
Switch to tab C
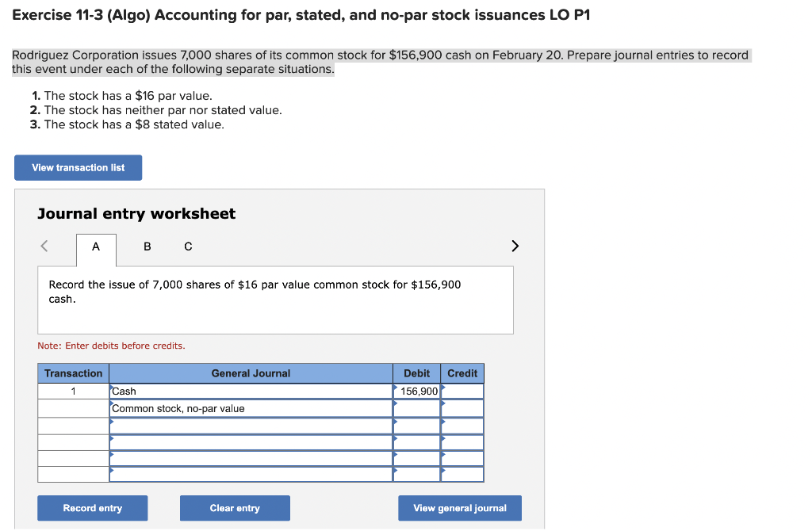tap(188, 246)
